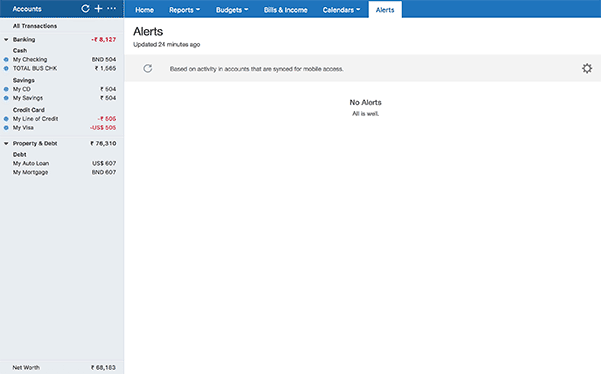Click the Banking total -₹ 8,127
The width and height of the screenshot is (601, 374).
coord(103,39)
